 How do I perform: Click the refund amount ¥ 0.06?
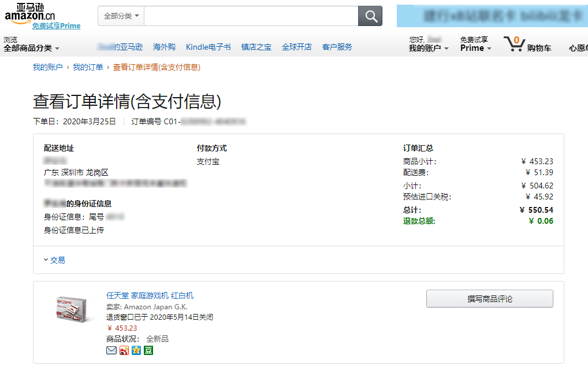(x=541, y=221)
